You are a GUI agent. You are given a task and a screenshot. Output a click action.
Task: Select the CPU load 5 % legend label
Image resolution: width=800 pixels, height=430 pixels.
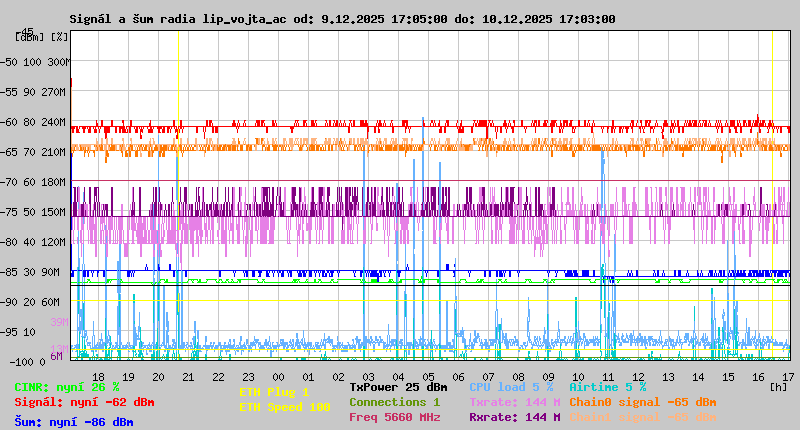510,387
